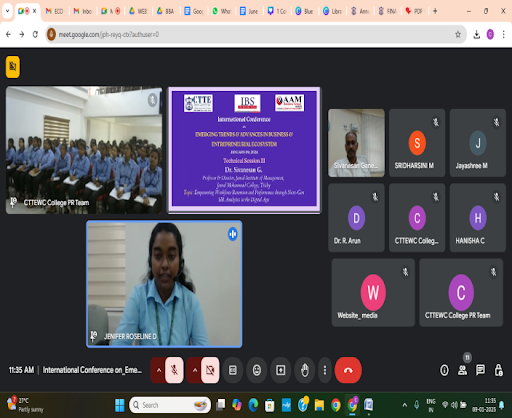The image size is (512, 418).
Task: Click speaking indicator on Jenifer's tile
Action: click(233, 234)
